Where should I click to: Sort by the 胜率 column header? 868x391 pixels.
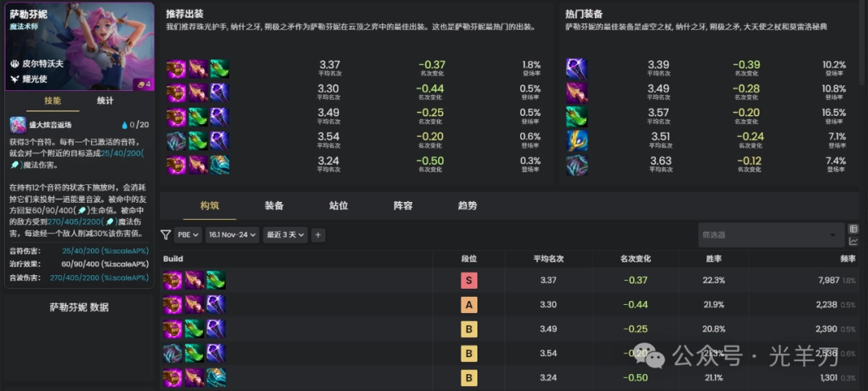tap(714, 259)
